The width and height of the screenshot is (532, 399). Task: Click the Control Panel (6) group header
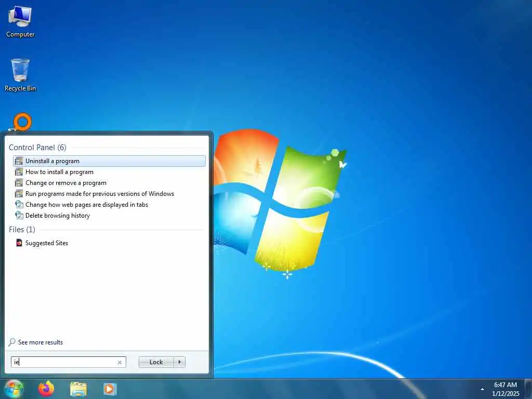37,147
